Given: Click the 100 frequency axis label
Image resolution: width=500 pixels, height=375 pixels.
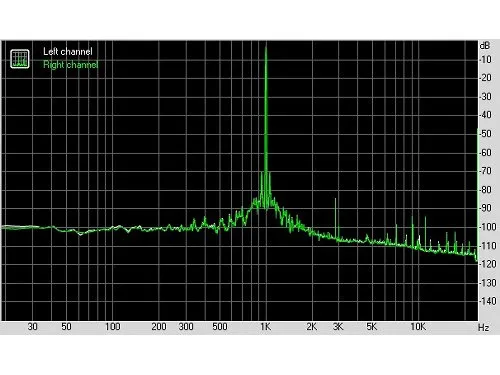Looking at the screenshot, I should pos(112,327).
